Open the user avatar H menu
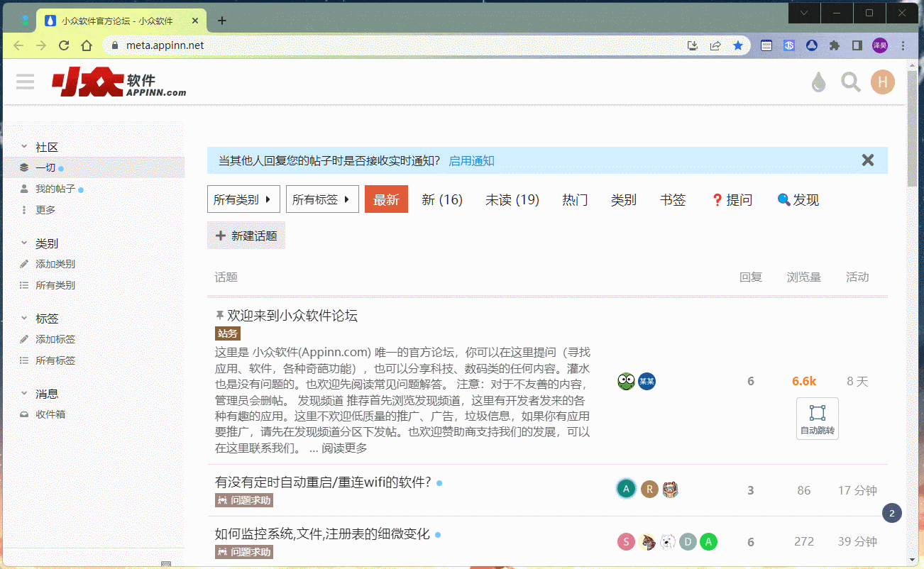Image resolution: width=924 pixels, height=569 pixels. tap(882, 82)
